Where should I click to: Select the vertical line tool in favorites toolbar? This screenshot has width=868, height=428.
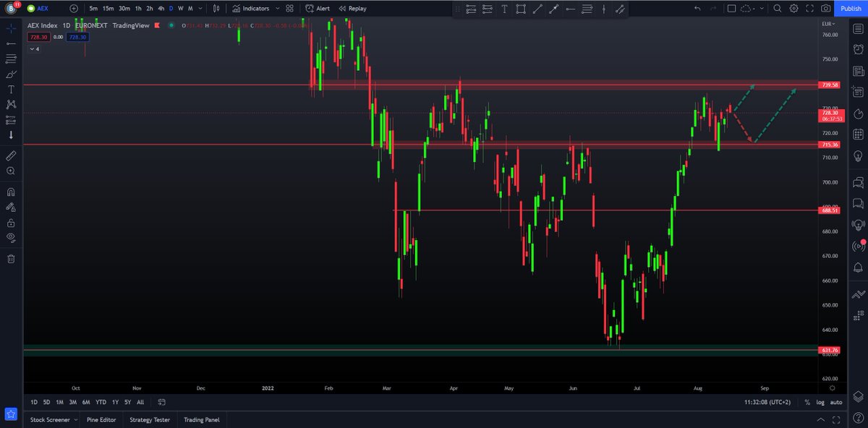(603, 9)
